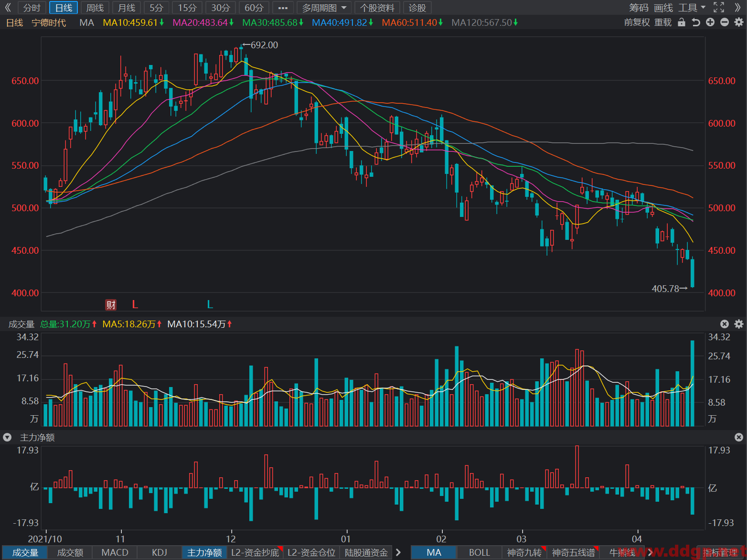Open 个股资料 stock info

(377, 8)
